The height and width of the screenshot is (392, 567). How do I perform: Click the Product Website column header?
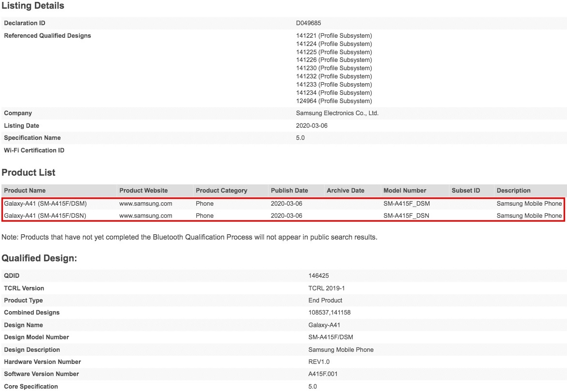click(x=144, y=191)
